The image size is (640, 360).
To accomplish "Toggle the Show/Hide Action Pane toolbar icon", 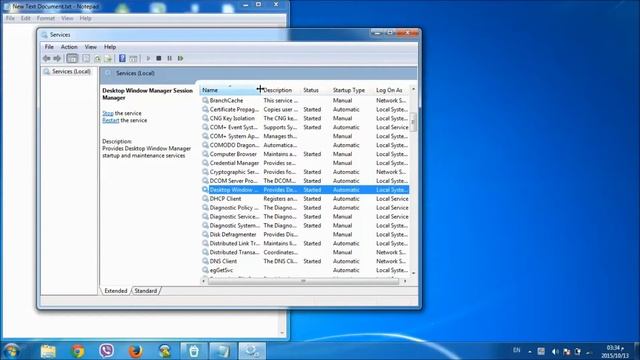I will [x=133, y=59].
